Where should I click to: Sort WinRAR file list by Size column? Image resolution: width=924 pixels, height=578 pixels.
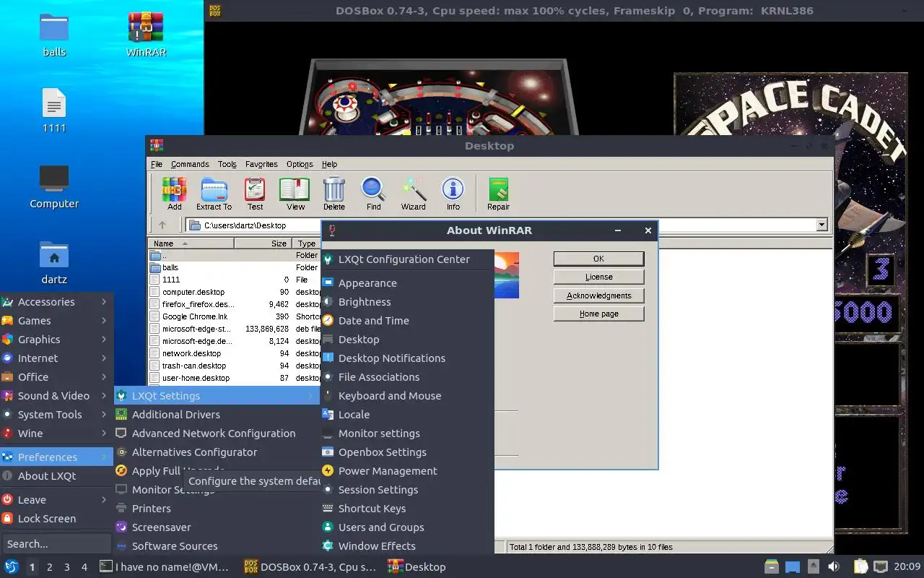263,243
